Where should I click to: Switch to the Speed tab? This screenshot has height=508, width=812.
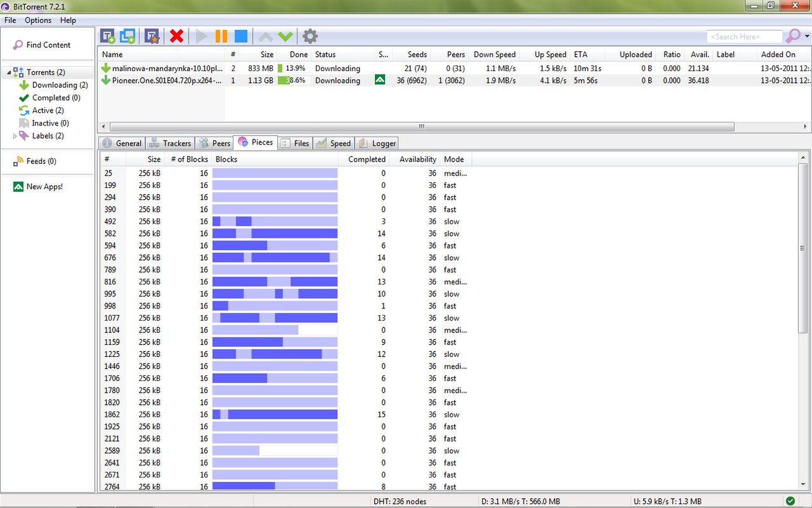(334, 144)
